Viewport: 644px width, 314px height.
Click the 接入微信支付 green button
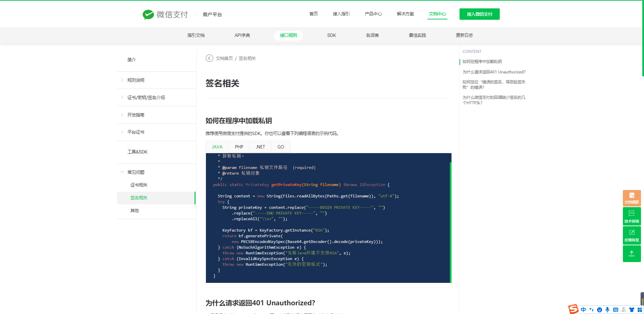click(479, 14)
